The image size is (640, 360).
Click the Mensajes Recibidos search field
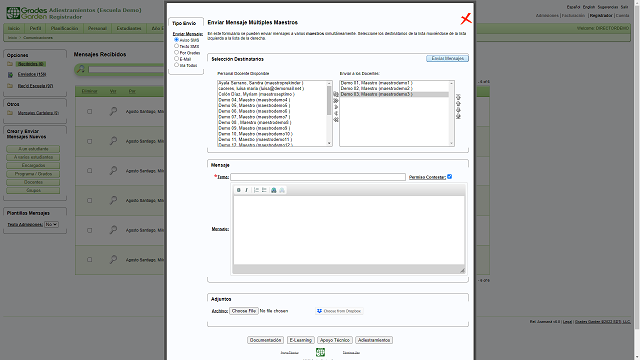coord(127,69)
